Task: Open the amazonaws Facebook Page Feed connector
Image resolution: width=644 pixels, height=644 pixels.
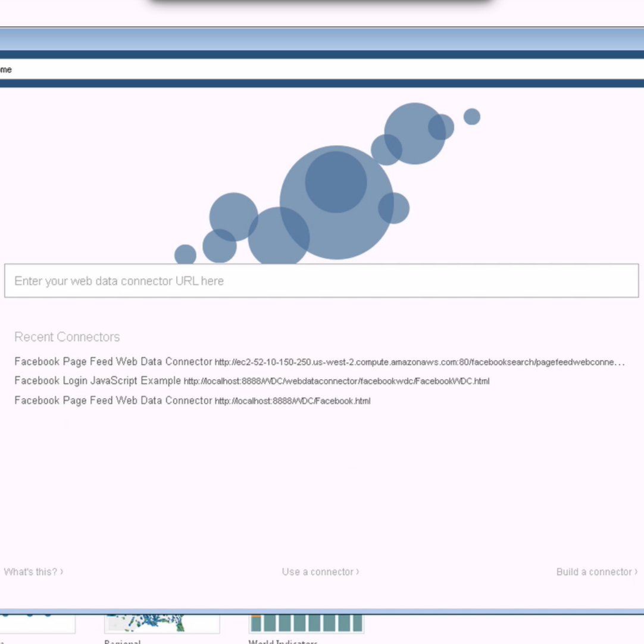Action: point(113,361)
